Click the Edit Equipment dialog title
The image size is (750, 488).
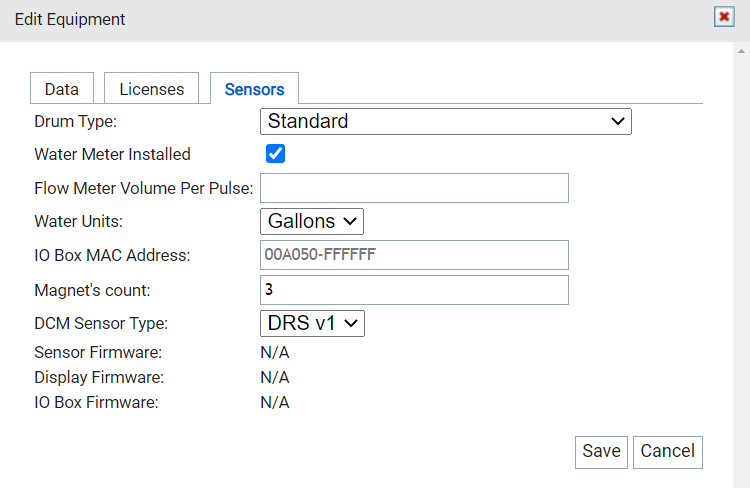tap(70, 19)
